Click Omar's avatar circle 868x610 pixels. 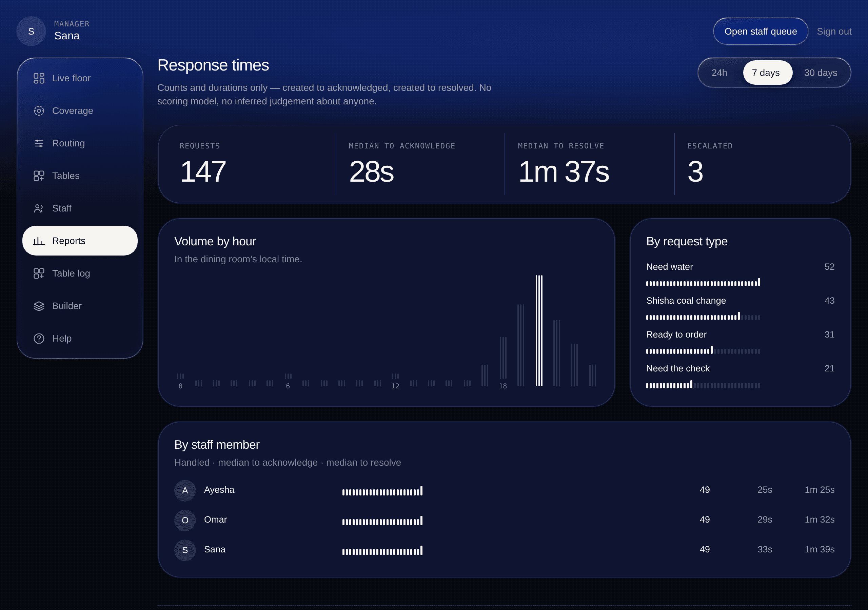185,520
